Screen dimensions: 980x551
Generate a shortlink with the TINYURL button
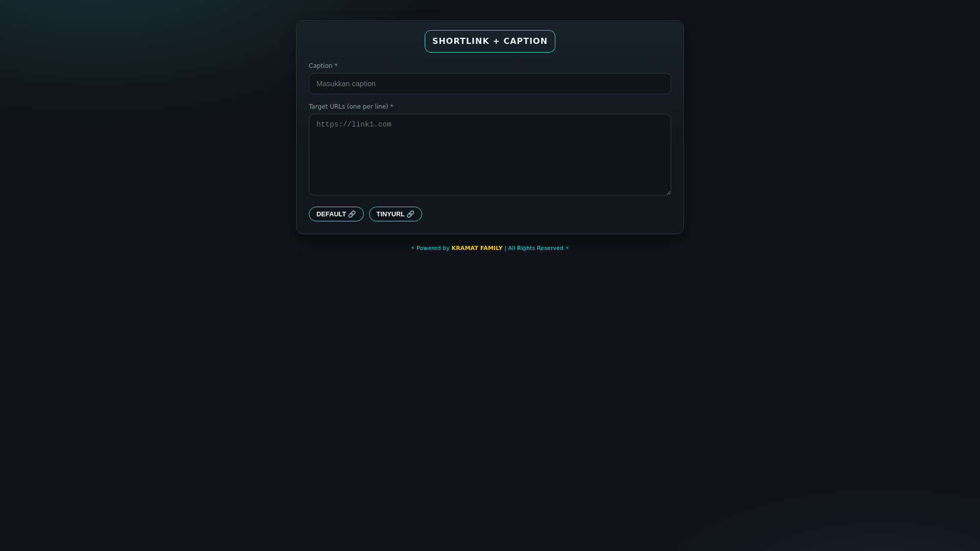(x=396, y=214)
